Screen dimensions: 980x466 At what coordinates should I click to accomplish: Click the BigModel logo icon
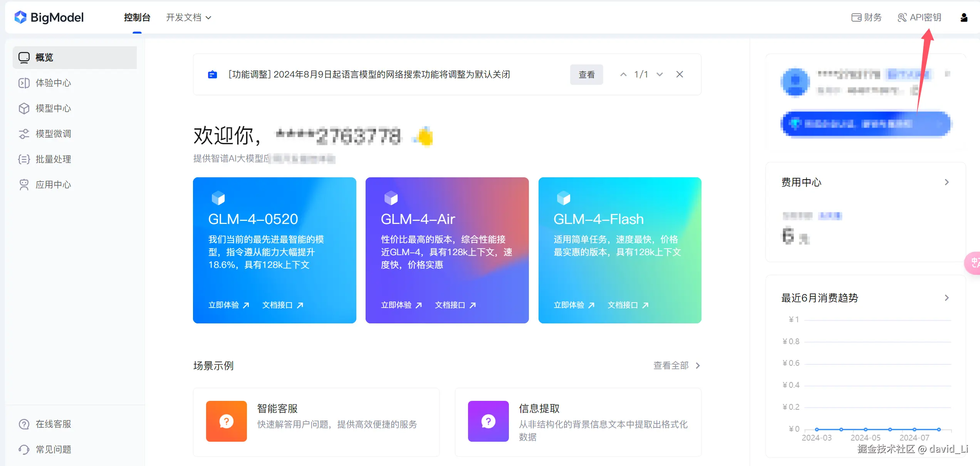[20, 17]
